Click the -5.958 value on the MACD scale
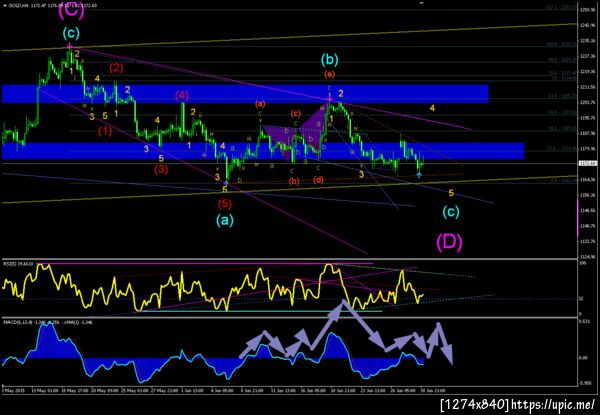Viewport: 600px width, 415px height. click(x=584, y=383)
